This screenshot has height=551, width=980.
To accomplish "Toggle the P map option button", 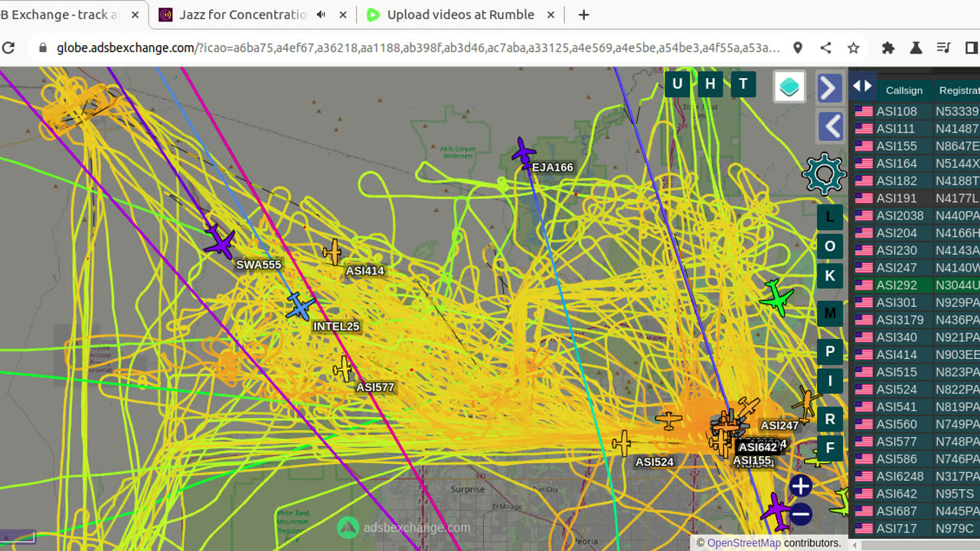I will click(830, 352).
